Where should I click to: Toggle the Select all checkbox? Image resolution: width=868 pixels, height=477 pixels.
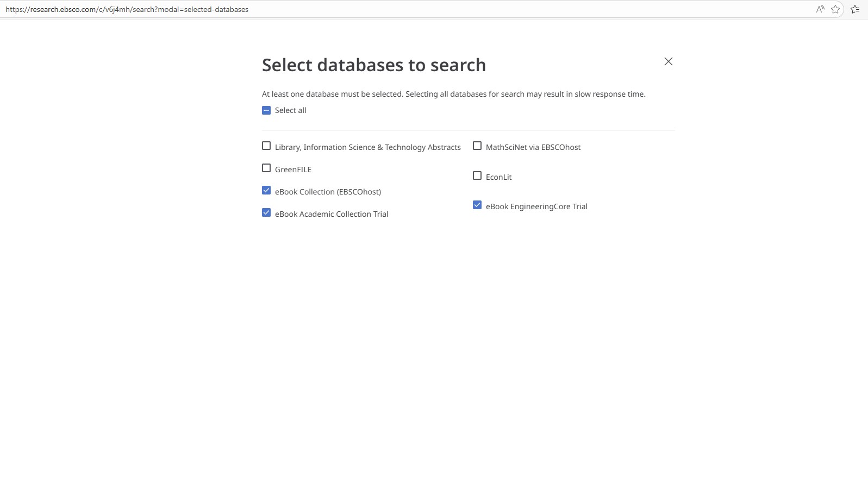click(x=266, y=110)
